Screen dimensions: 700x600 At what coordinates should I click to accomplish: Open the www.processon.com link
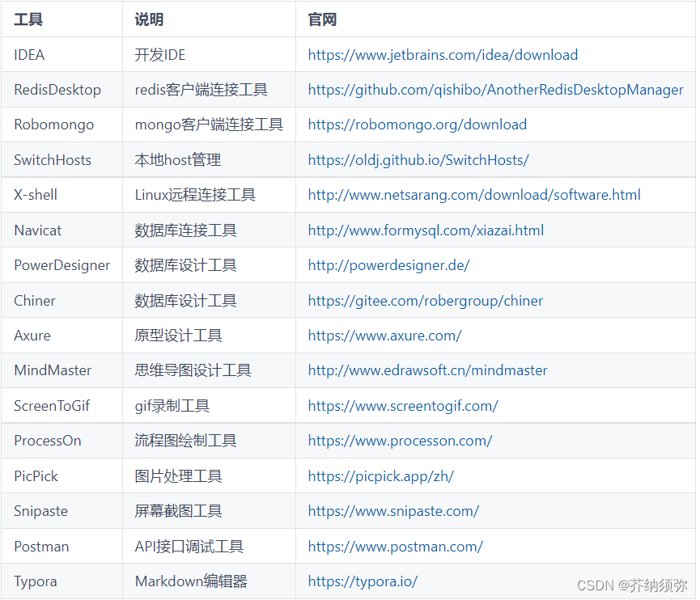click(400, 441)
